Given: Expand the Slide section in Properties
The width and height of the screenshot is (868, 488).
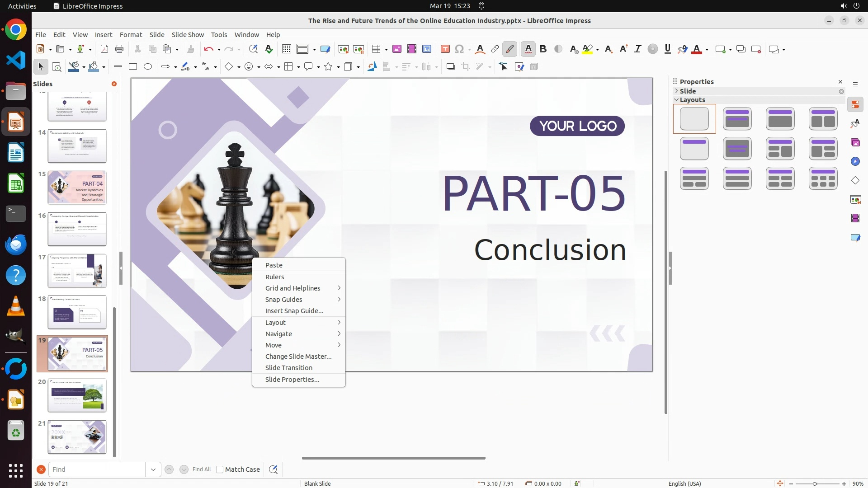Looking at the screenshot, I should (x=677, y=91).
